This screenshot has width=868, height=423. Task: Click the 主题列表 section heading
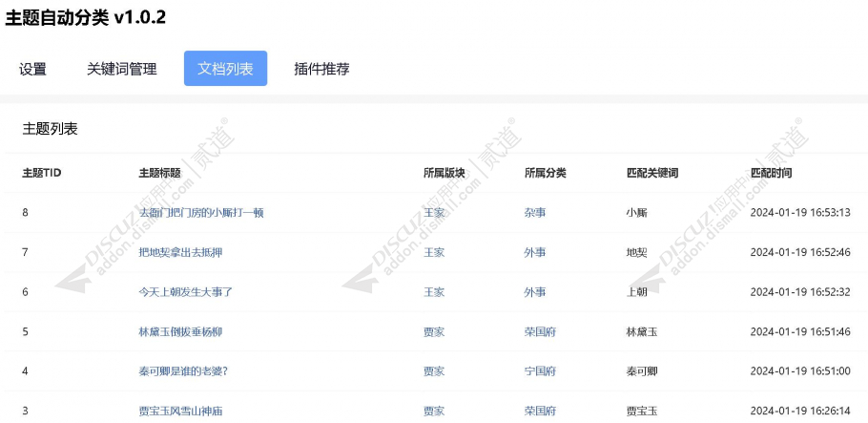coord(50,129)
